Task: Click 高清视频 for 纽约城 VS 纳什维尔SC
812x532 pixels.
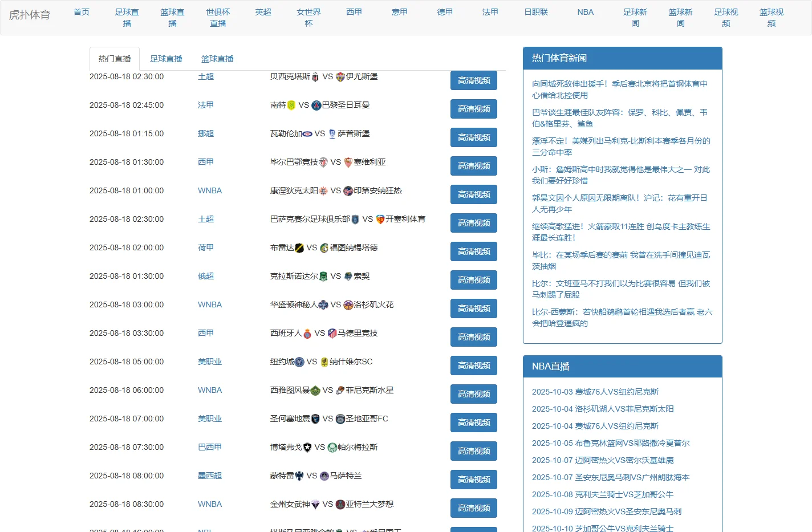Action: pos(474,366)
